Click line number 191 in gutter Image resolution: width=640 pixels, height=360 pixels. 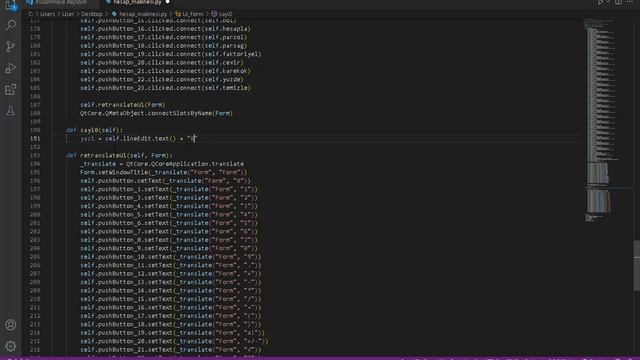[x=35, y=139]
